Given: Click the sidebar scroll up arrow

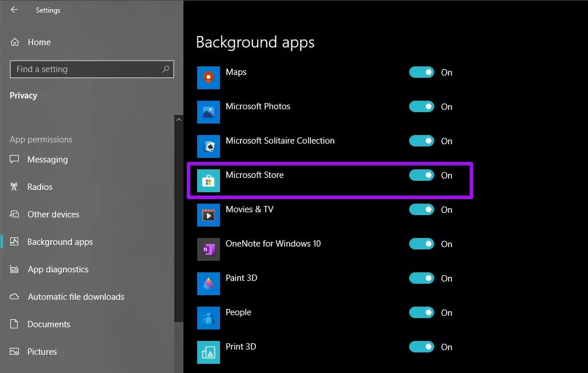Looking at the screenshot, I should (x=179, y=120).
